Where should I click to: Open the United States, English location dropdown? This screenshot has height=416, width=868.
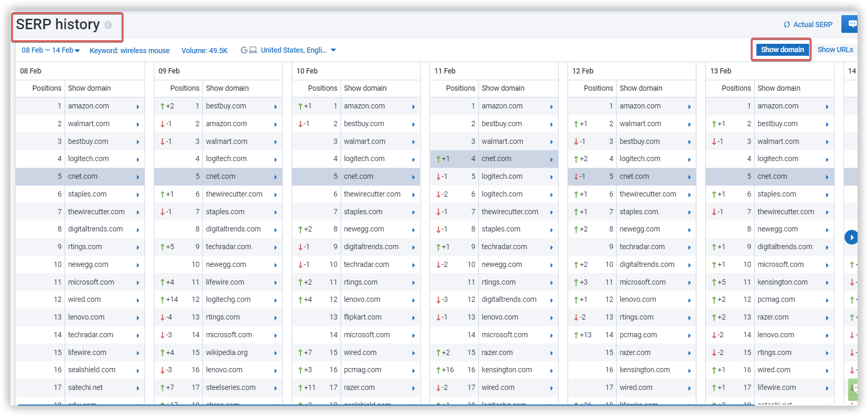(298, 50)
